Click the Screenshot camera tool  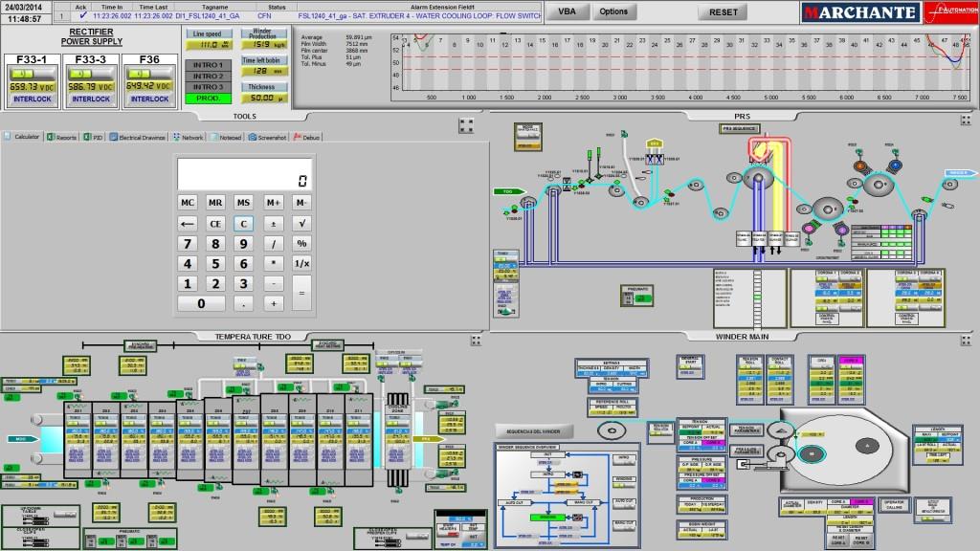268,137
